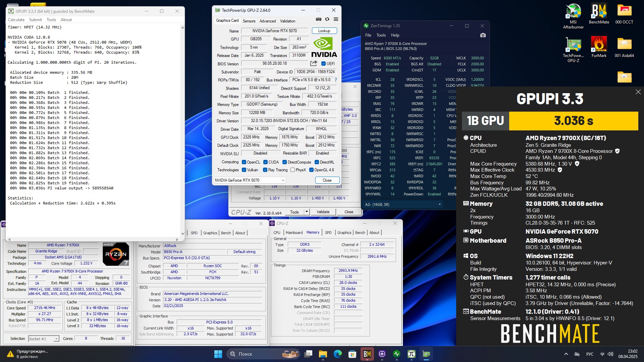
Task: Open the ZenTimings Help menu
Action: coord(395,35)
